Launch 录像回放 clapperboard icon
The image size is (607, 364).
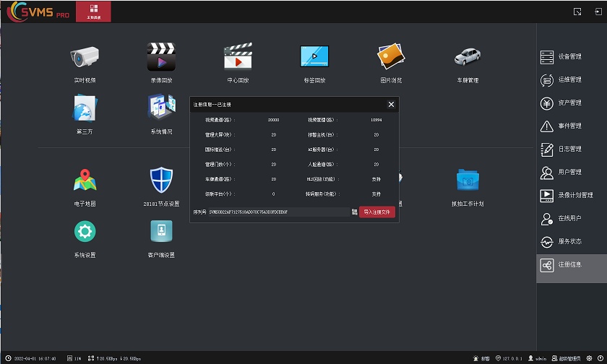coord(161,58)
